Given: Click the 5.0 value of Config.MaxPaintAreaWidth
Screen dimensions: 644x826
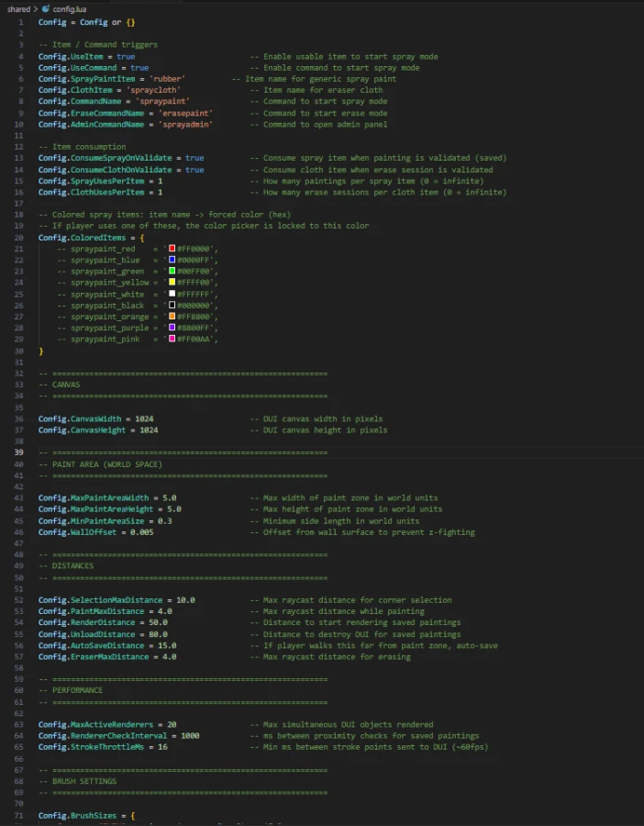Looking at the screenshot, I should point(170,497).
